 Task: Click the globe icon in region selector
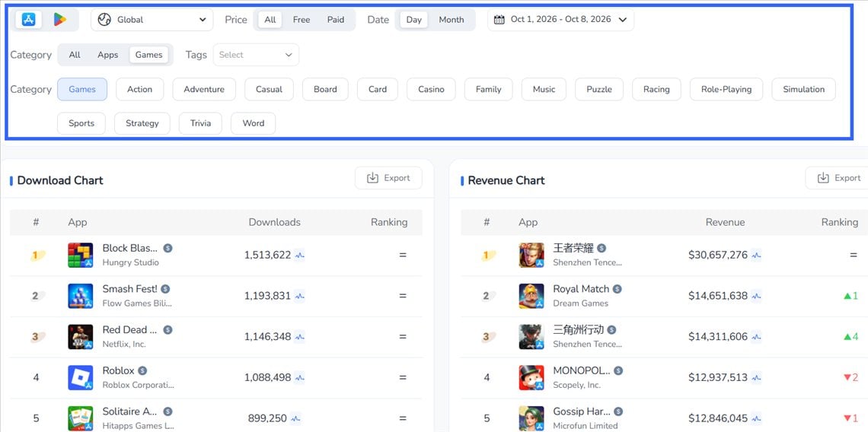104,20
